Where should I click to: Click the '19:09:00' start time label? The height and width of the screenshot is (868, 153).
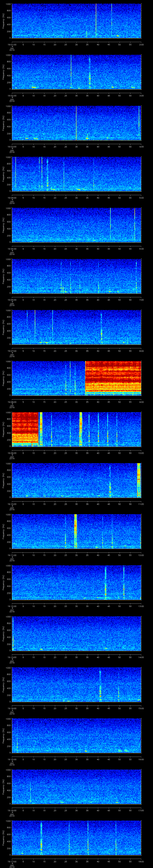(x=12, y=453)
